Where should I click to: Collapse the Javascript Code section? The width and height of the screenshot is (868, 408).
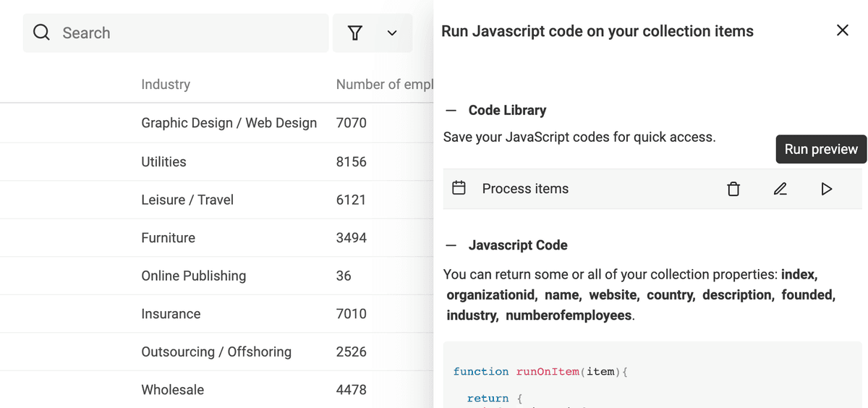coord(451,245)
